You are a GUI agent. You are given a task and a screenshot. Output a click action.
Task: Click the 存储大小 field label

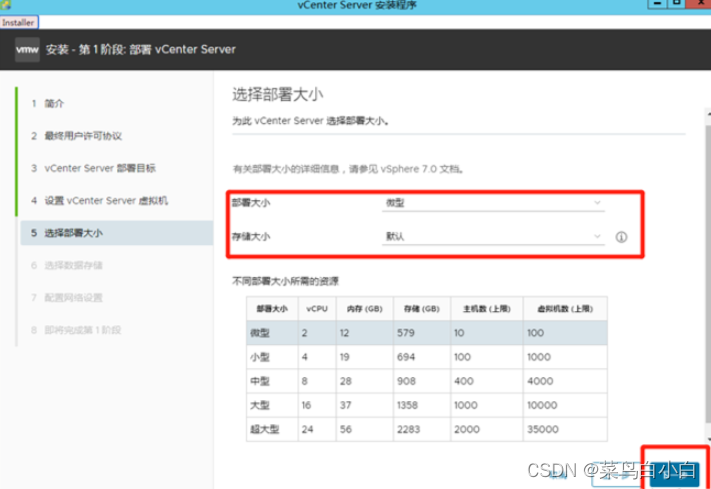pyautogui.click(x=251, y=236)
